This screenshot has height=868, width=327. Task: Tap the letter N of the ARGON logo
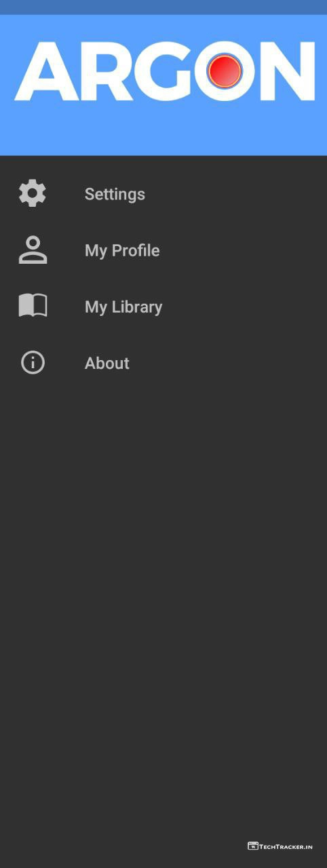click(x=286, y=71)
